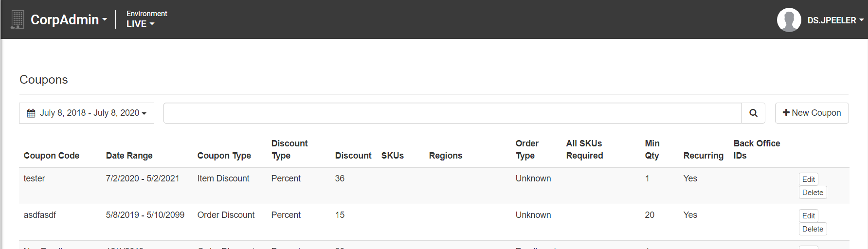
Task: Add a coupon via the New Coupon button
Action: coord(812,113)
